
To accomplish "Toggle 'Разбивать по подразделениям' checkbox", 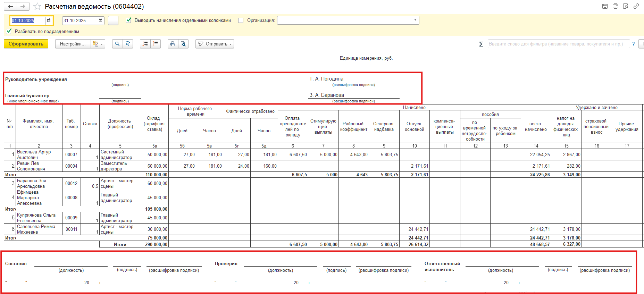I will click(x=9, y=31).
